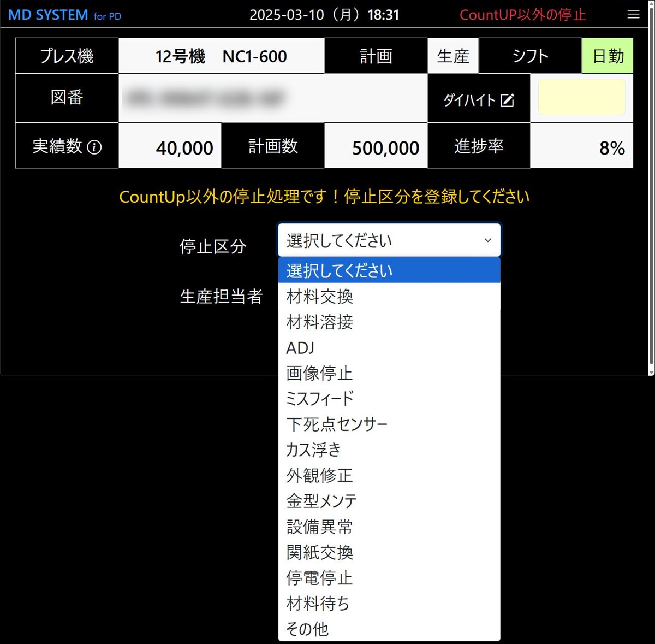Open the hamburger menu icon
655x644 pixels.
(633, 15)
